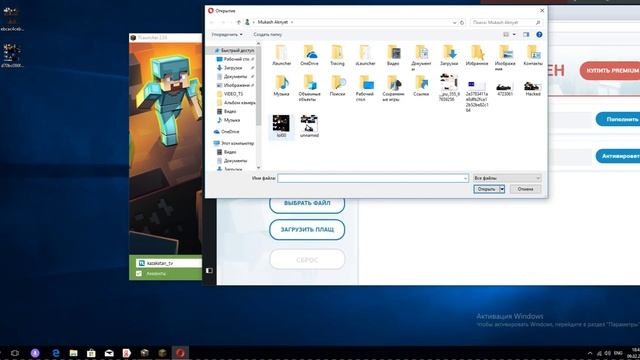Refresh the folder view in the dialog
The height and width of the screenshot is (360, 640).
tap(462, 22)
